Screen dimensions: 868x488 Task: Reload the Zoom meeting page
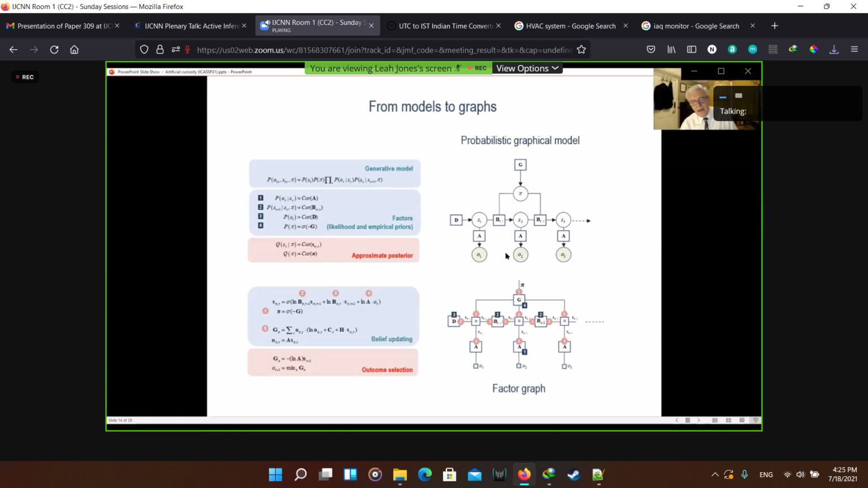54,49
